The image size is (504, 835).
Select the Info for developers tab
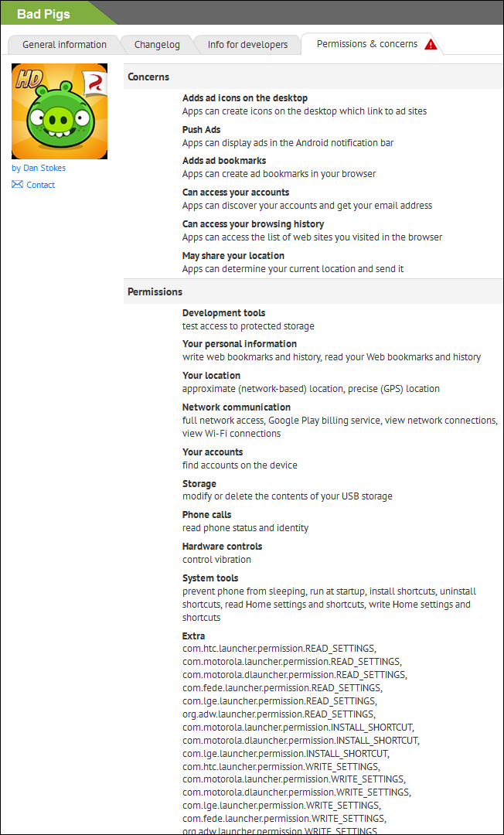pyautogui.click(x=247, y=45)
